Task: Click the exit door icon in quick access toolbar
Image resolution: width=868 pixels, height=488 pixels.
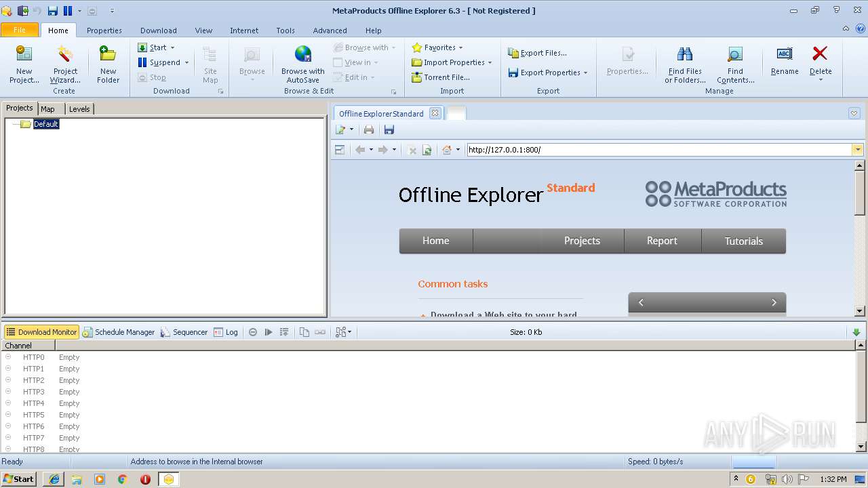Action: 22,11
